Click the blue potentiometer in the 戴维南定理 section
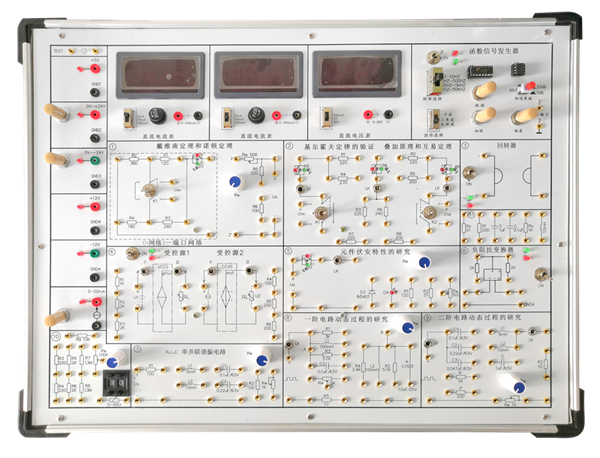The image size is (600, 458). click(236, 181)
